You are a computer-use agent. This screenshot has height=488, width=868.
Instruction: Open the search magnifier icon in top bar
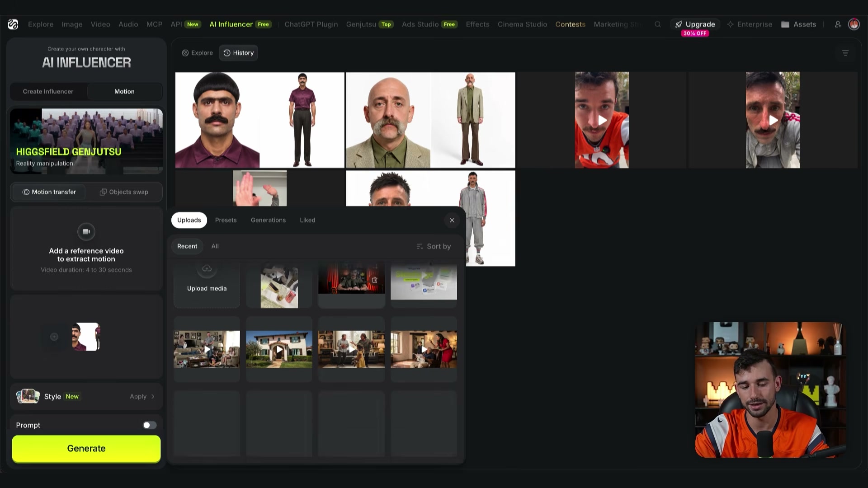(658, 24)
